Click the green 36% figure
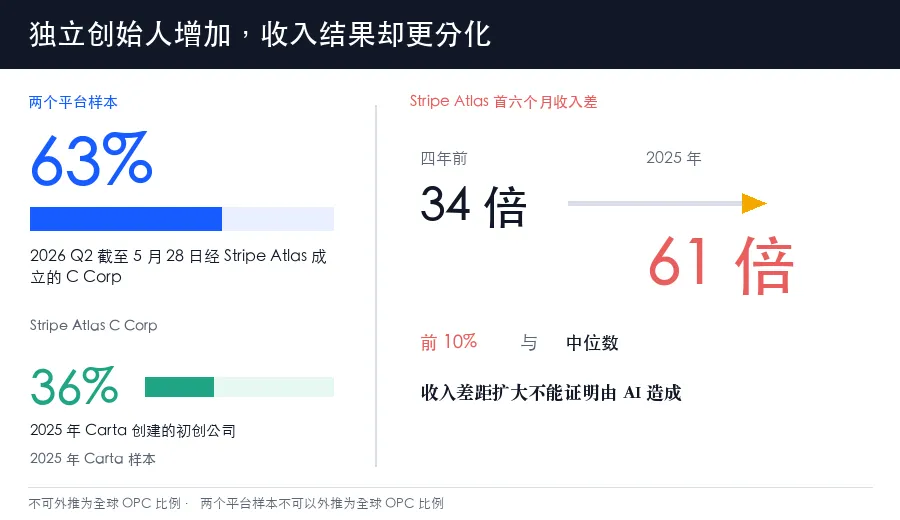Screen dimensions: 900x520 [75, 386]
